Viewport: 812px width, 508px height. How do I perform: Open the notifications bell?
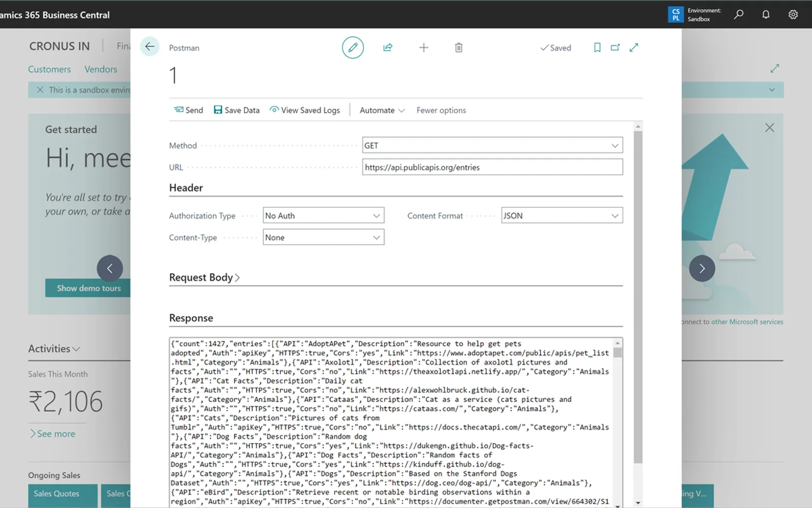coord(766,14)
